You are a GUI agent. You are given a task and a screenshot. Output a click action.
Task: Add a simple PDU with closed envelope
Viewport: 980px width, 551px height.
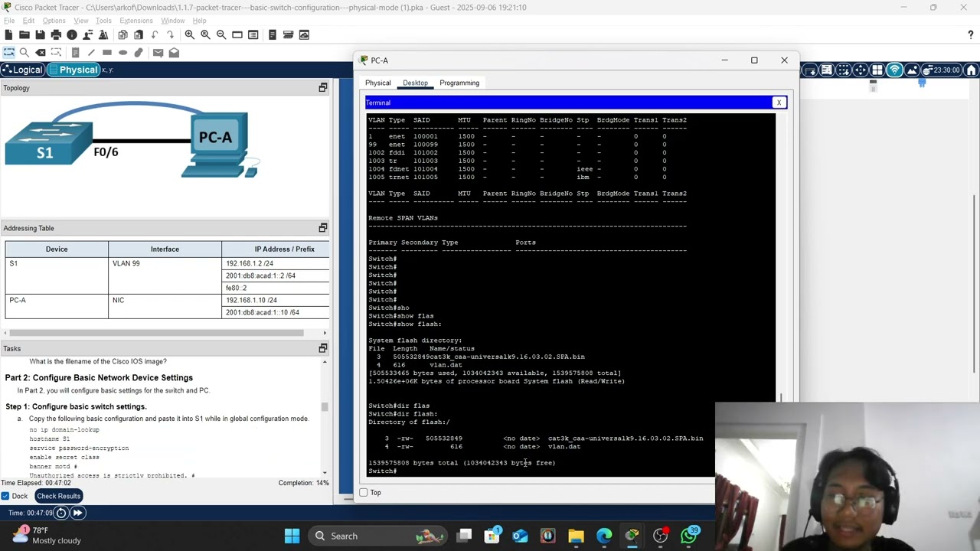[158, 52]
